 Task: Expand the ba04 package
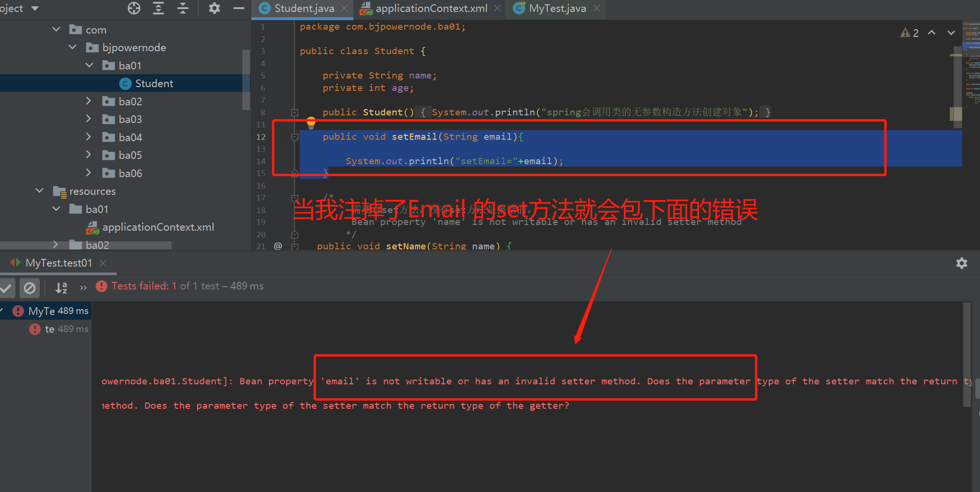pyautogui.click(x=89, y=137)
